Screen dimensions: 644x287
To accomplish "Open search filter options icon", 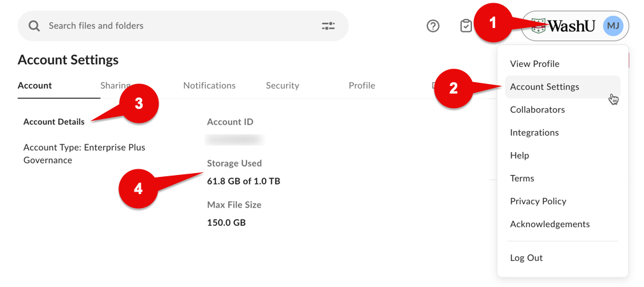I will (328, 26).
